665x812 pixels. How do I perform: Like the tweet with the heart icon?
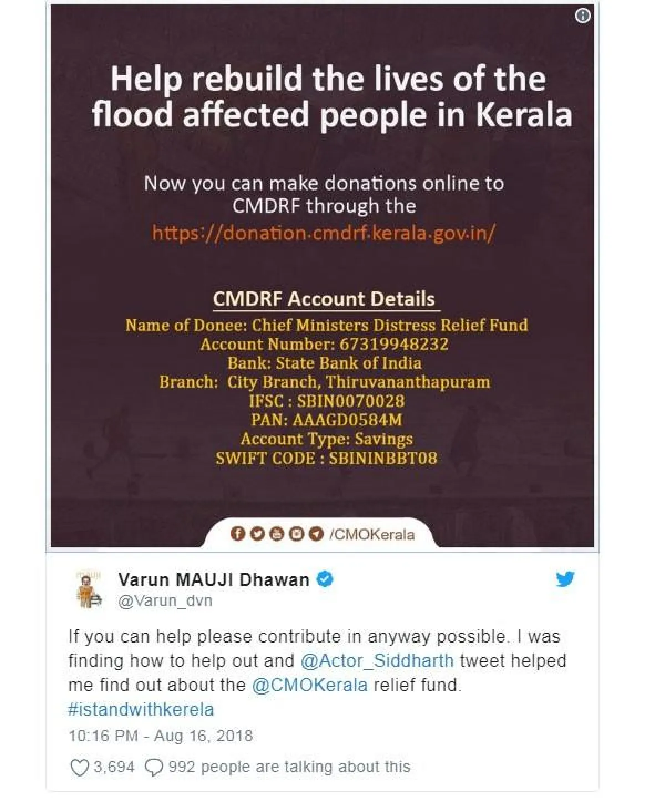[80, 768]
